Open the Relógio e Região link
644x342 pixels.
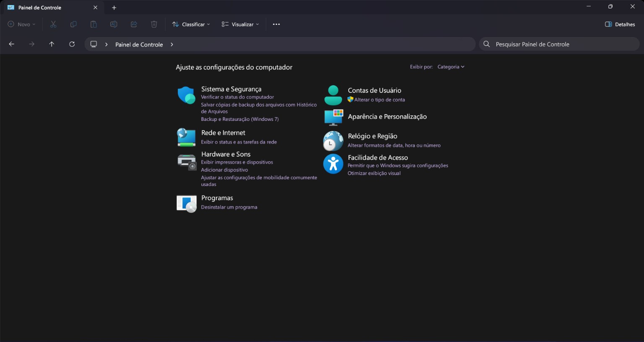(x=373, y=136)
